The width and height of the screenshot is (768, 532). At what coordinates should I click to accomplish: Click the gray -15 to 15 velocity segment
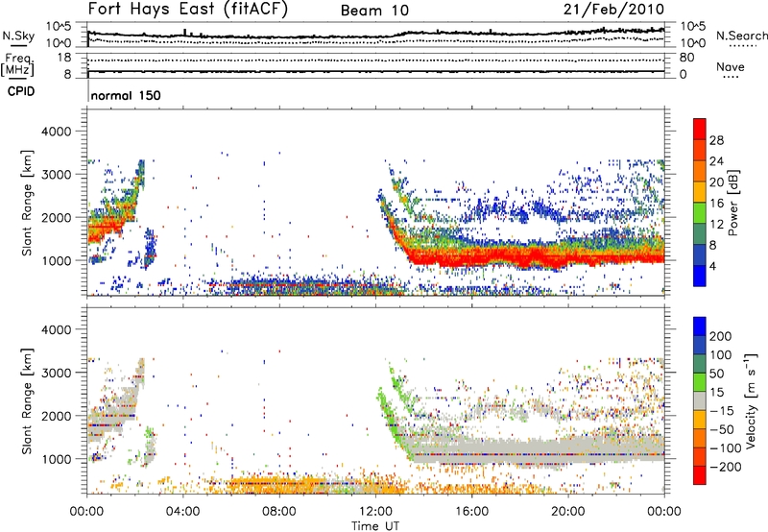pyautogui.click(x=700, y=400)
